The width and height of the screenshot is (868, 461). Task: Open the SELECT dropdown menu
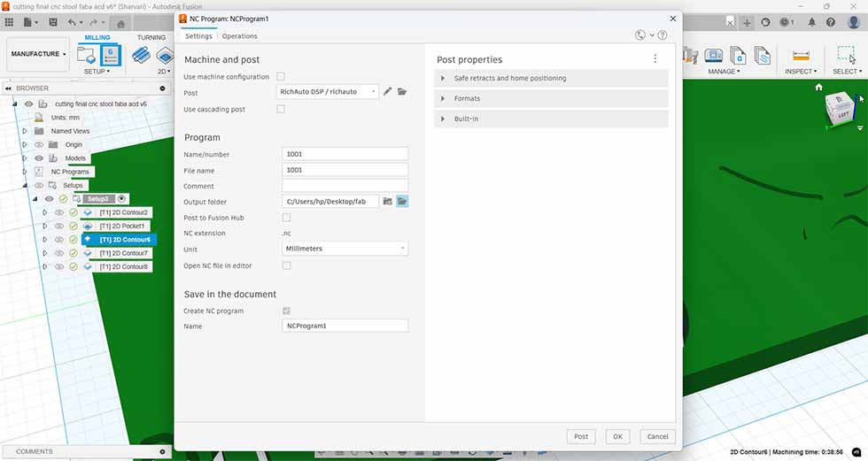(x=847, y=72)
